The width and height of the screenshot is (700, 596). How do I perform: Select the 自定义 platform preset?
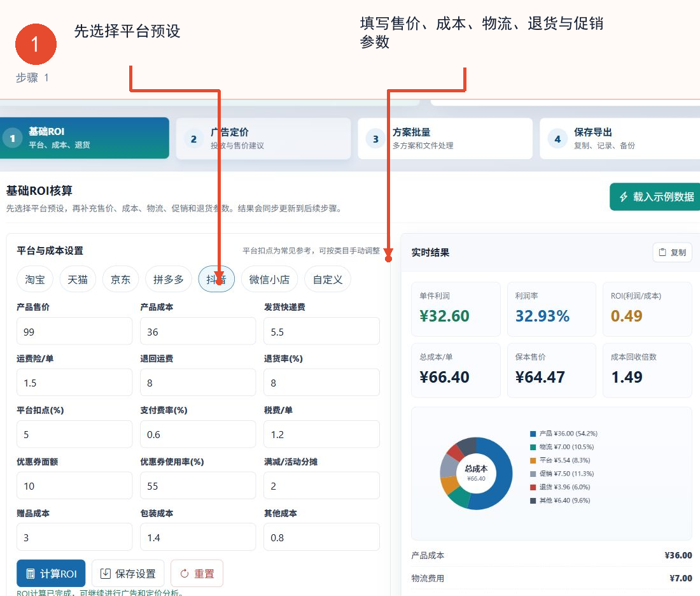click(328, 280)
